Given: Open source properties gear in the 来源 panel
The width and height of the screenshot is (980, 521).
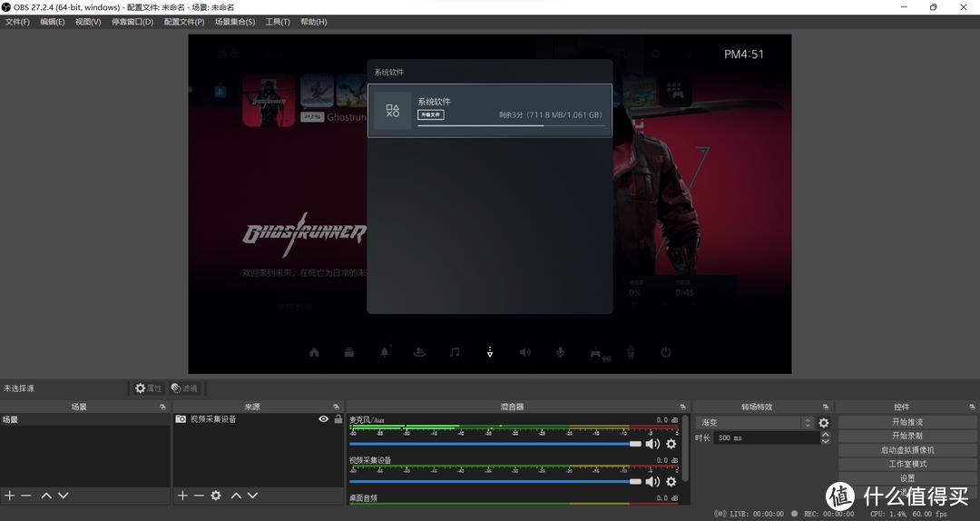Looking at the screenshot, I should click(216, 496).
